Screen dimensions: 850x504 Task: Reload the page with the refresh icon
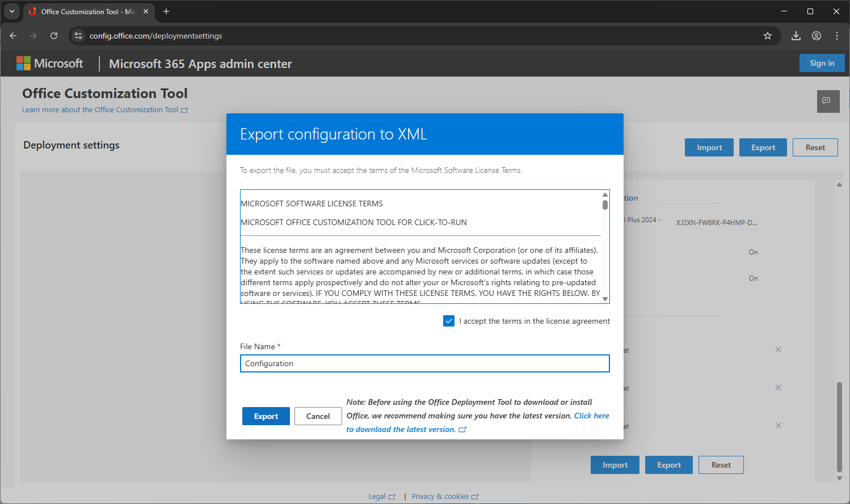[x=54, y=35]
